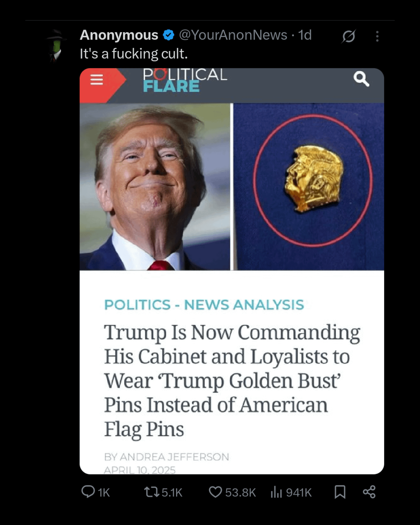Repost this tweet via retweet icon
Viewport: 420px width, 525px height.
coord(151,492)
